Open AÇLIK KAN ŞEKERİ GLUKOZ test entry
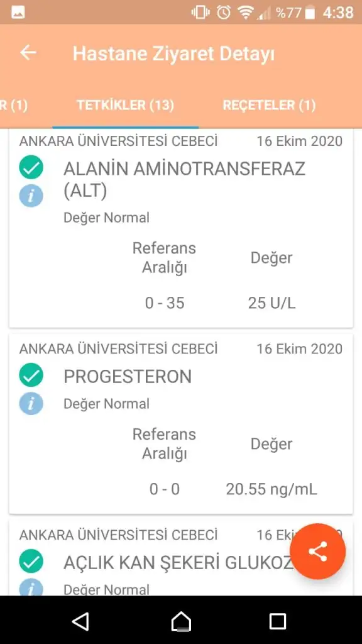 [x=177, y=563]
